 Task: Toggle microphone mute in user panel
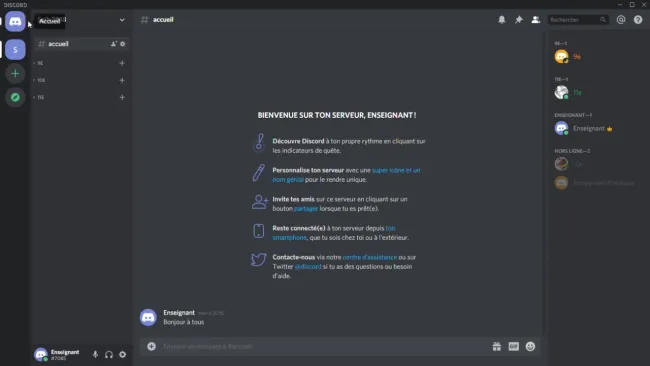95,354
